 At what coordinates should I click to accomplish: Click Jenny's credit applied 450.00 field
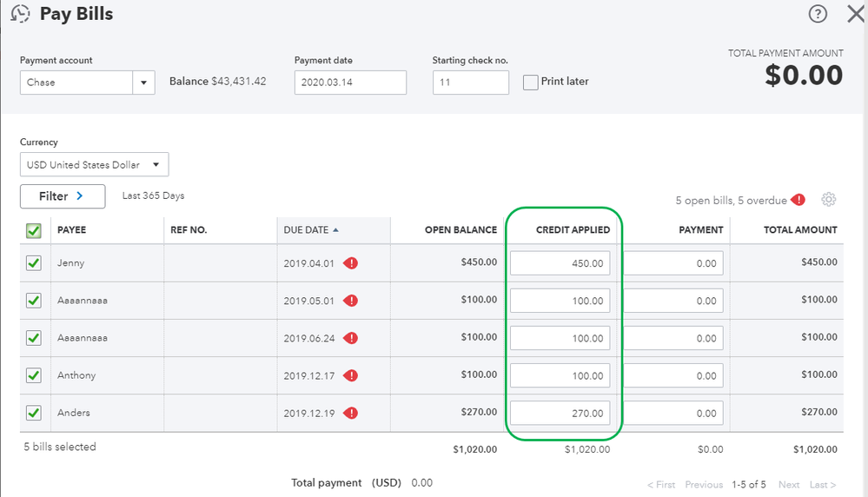pyautogui.click(x=560, y=263)
